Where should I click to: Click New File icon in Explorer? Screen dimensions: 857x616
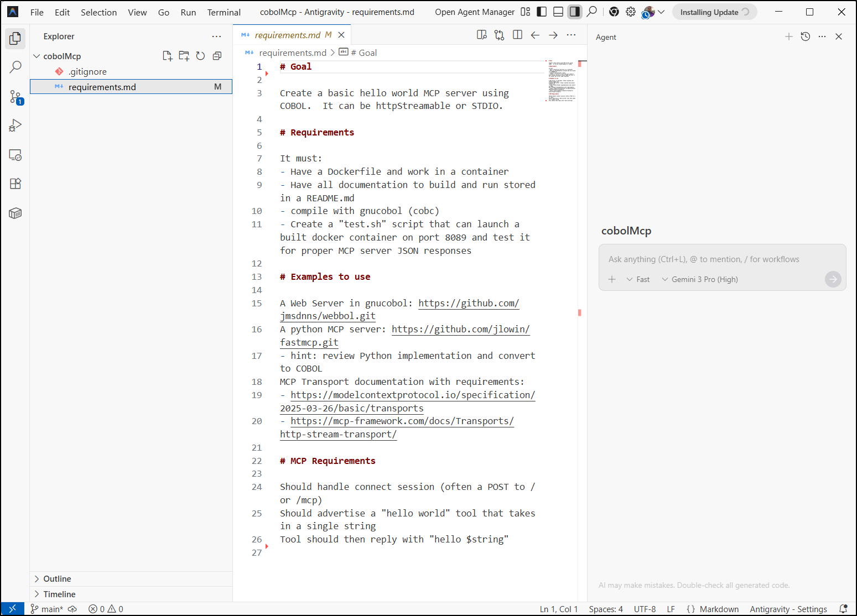coord(167,56)
